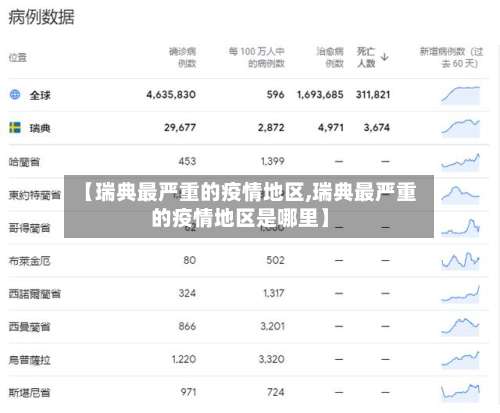Open the 哈兰省 new cases sparkline
The height and width of the screenshot is (413, 500).
pos(461,162)
